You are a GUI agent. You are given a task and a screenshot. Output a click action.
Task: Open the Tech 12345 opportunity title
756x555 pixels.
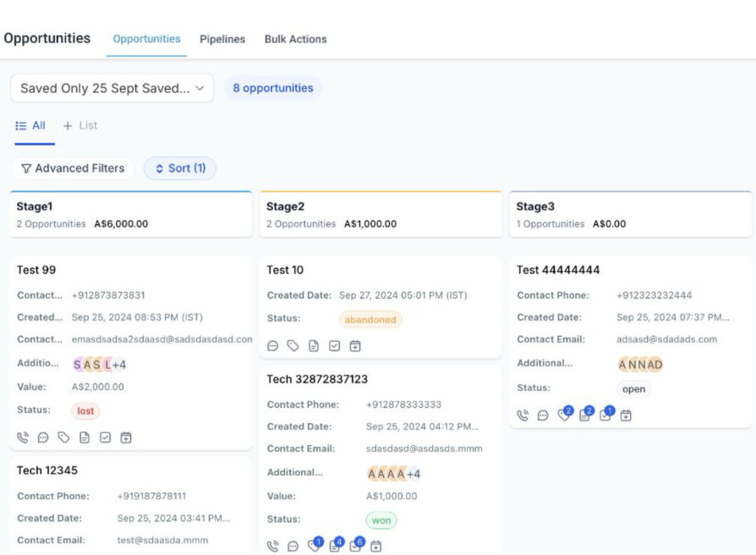[47, 470]
